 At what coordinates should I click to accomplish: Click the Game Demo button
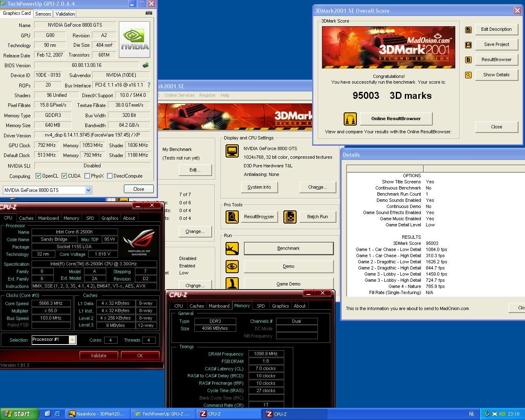(288, 283)
